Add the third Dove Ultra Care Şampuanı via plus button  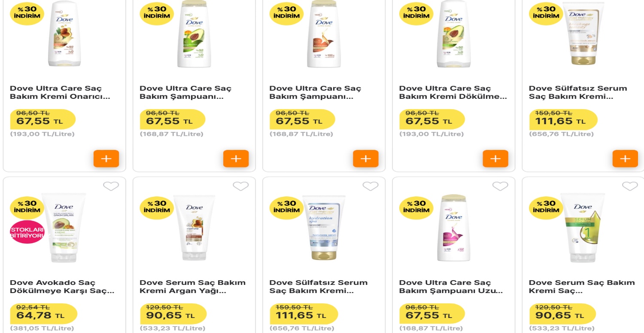point(365,159)
